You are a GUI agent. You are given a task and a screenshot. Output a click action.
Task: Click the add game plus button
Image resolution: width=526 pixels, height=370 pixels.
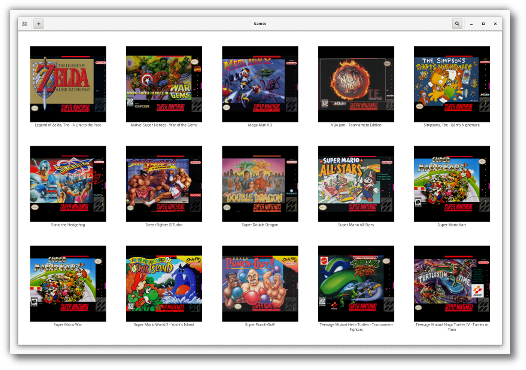(39, 24)
